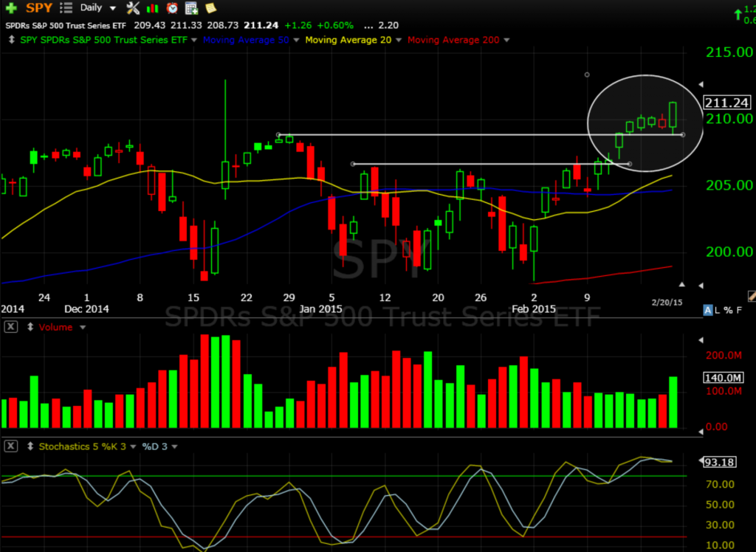
Task: Click the scale triangle beside Volume 0.00 label
Action: pyautogui.click(x=701, y=432)
